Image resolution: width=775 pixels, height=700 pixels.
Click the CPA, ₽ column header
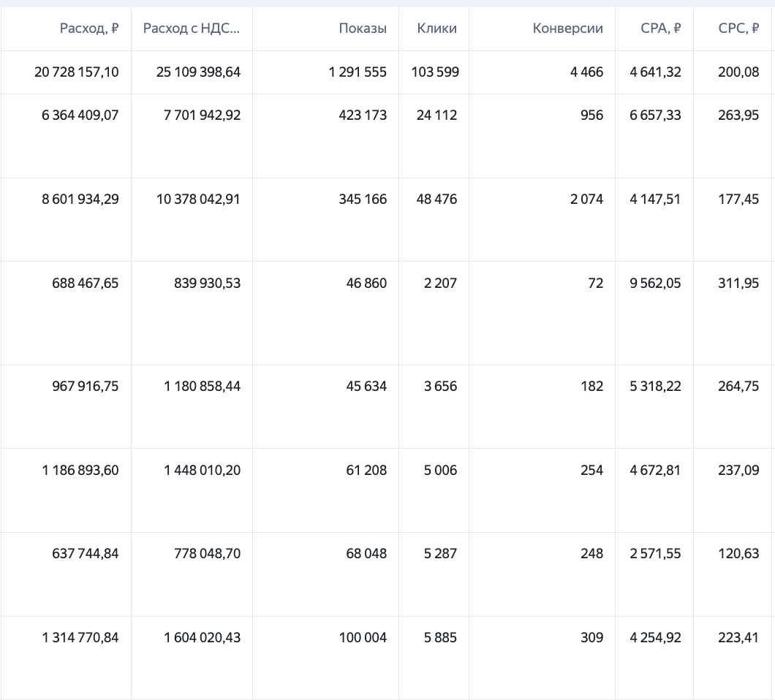click(661, 28)
